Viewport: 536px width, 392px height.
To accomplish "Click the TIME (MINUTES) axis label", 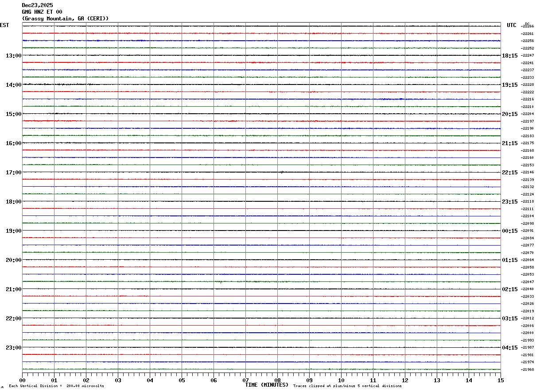I will (x=267, y=385).
